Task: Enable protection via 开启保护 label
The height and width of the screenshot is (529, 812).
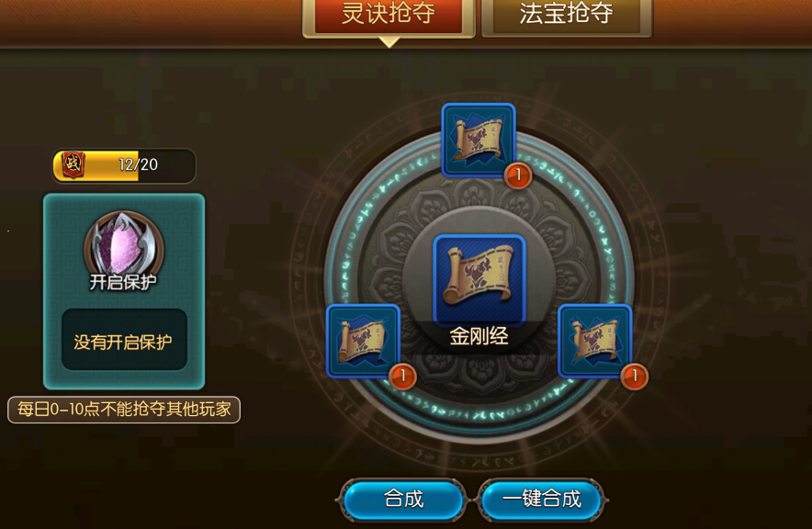Action: click(123, 282)
